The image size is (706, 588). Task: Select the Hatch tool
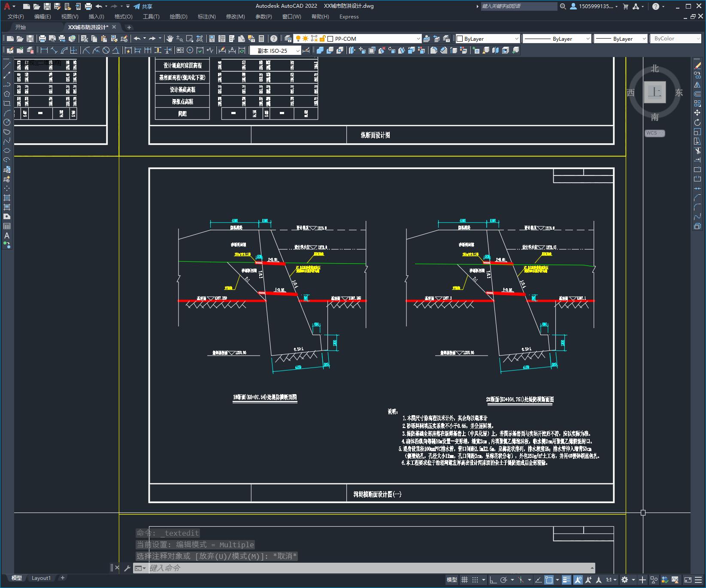[x=7, y=198]
